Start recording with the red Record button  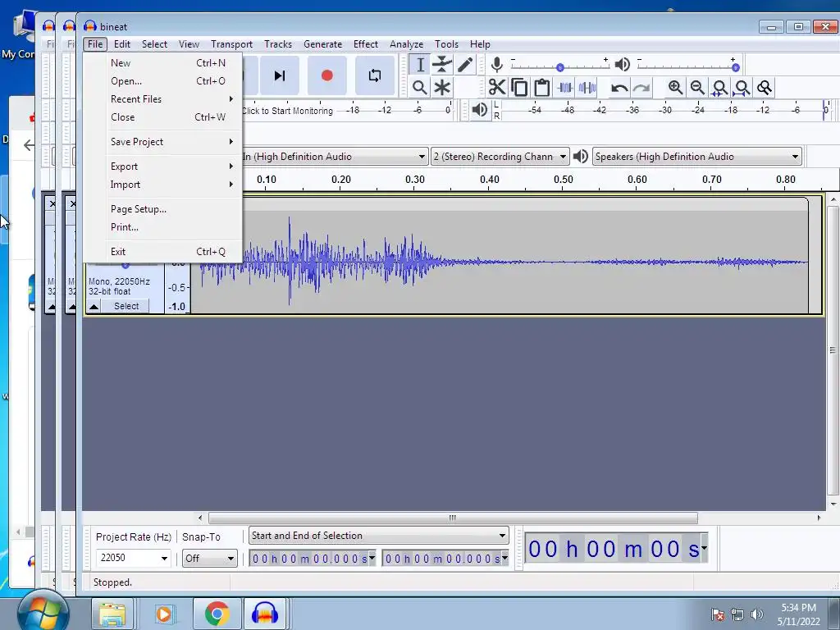[326, 75]
